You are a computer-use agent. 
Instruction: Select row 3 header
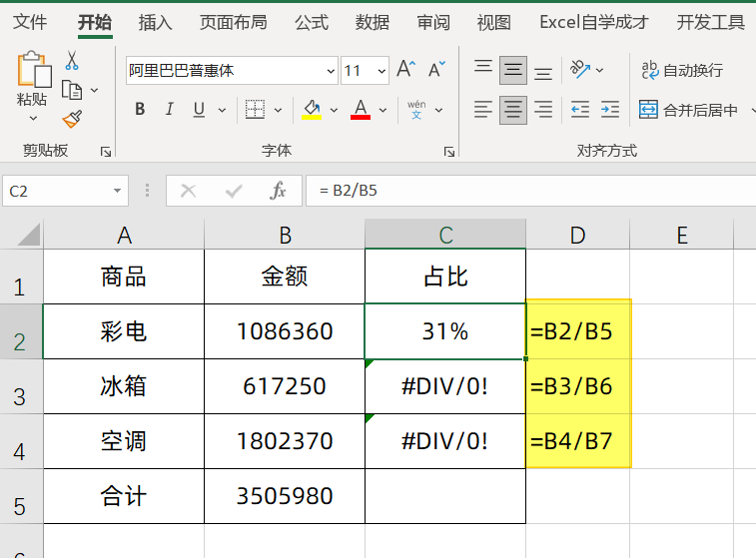tap(20, 386)
